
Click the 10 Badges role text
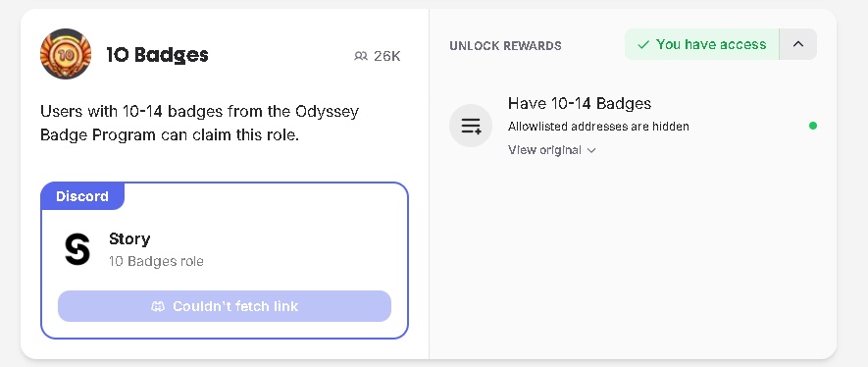tap(156, 261)
